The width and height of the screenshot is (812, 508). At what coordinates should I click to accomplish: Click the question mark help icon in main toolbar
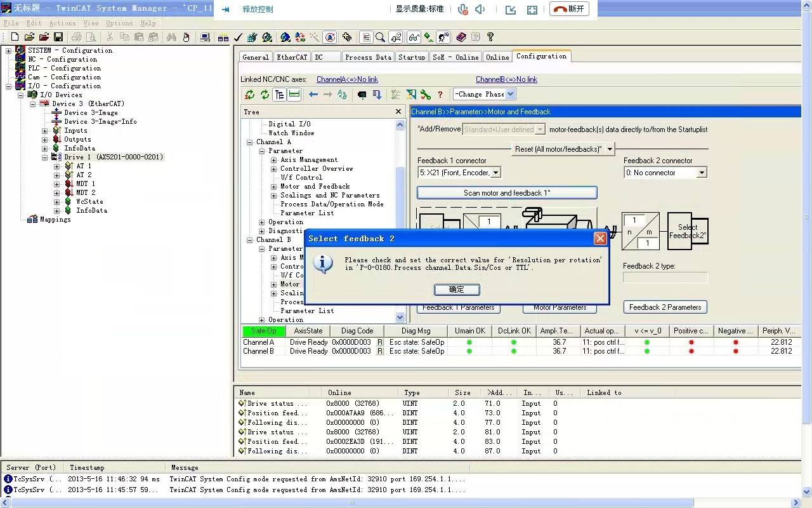[x=490, y=37]
